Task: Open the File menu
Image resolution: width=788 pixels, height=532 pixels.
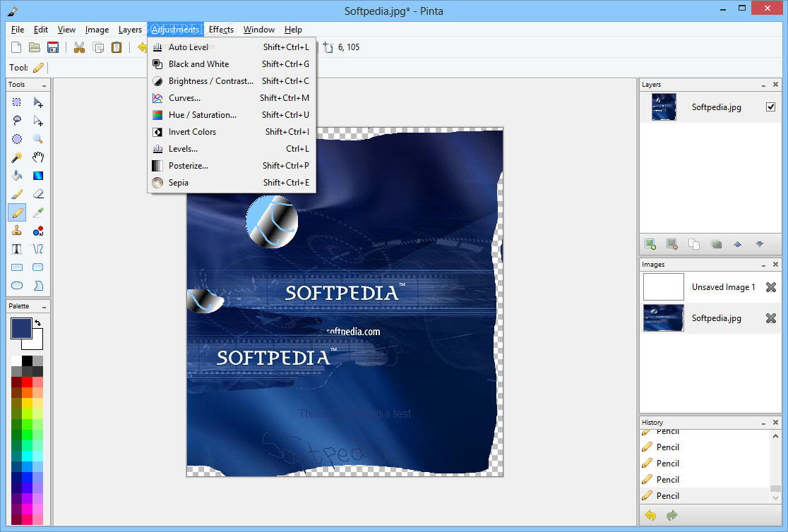Action: (x=18, y=30)
